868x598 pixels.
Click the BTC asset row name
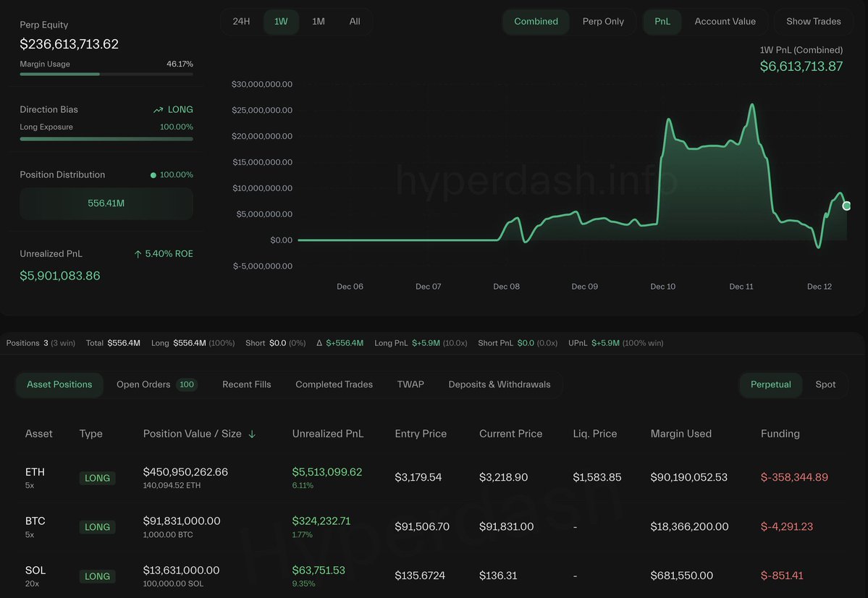[x=35, y=521]
